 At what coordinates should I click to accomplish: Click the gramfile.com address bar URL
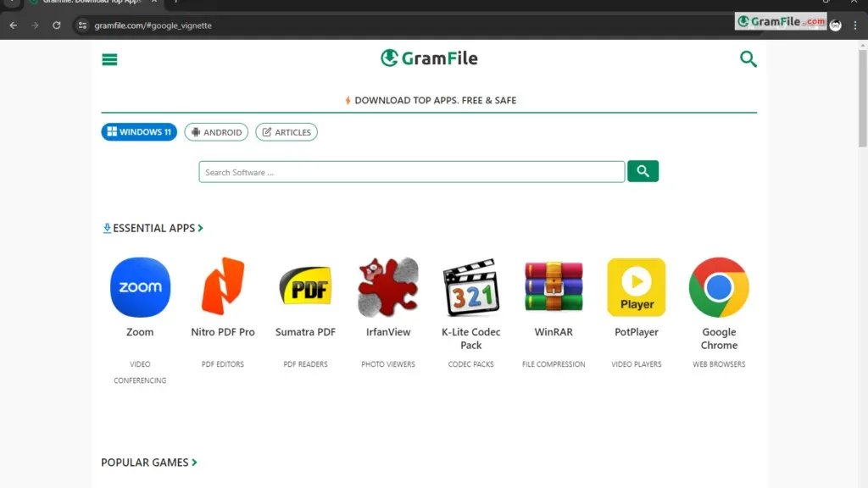153,25
